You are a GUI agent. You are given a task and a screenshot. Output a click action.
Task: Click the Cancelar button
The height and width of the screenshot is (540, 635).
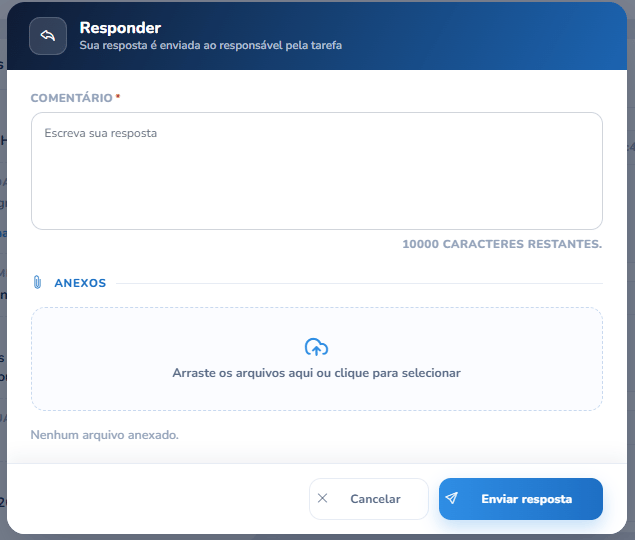pyautogui.click(x=369, y=499)
